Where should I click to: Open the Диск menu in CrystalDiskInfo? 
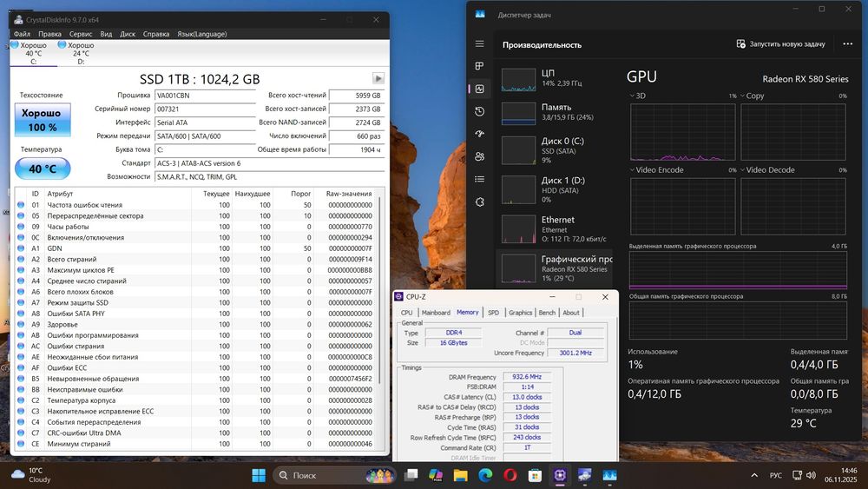[128, 34]
